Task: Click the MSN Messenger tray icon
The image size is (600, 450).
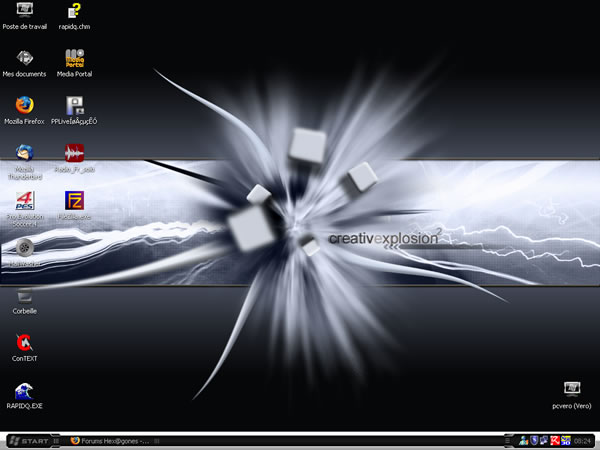Action: click(x=523, y=440)
